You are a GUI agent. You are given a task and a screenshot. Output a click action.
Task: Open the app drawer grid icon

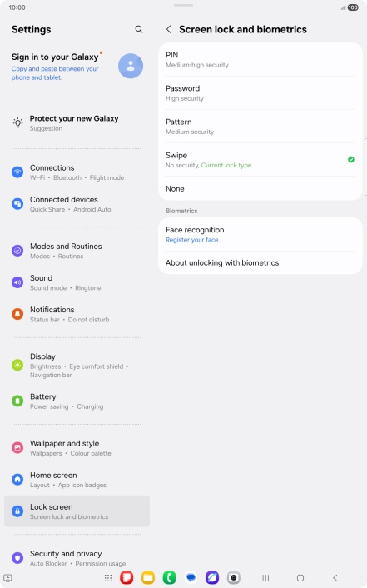click(x=108, y=578)
